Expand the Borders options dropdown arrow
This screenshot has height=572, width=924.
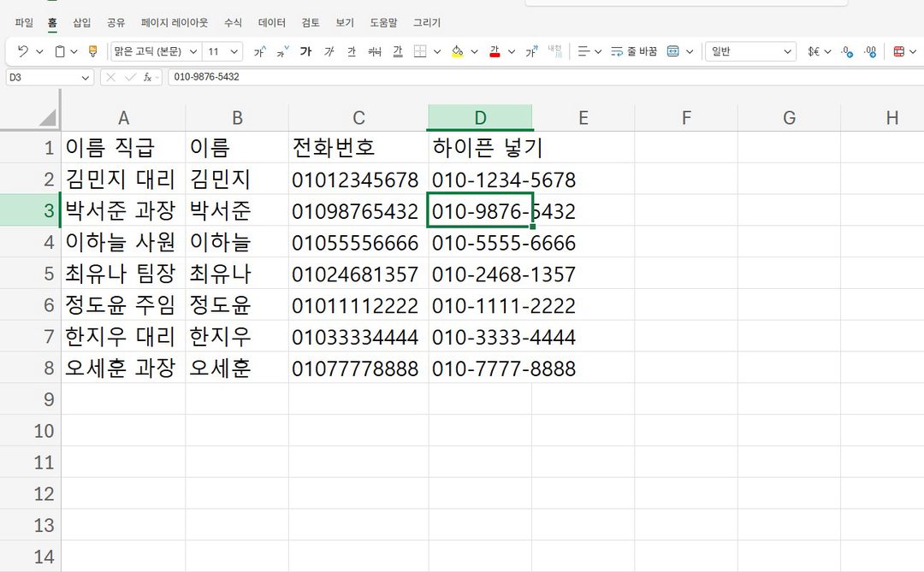tap(437, 52)
